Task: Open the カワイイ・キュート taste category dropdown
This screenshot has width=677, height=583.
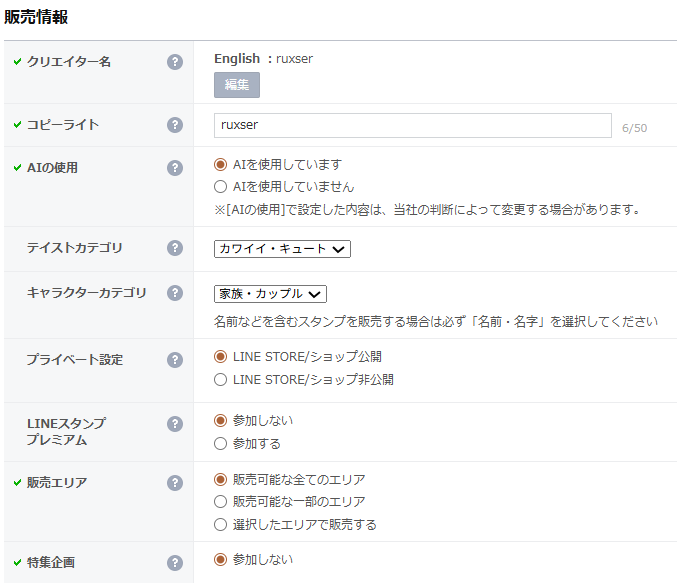Action: coord(282,249)
